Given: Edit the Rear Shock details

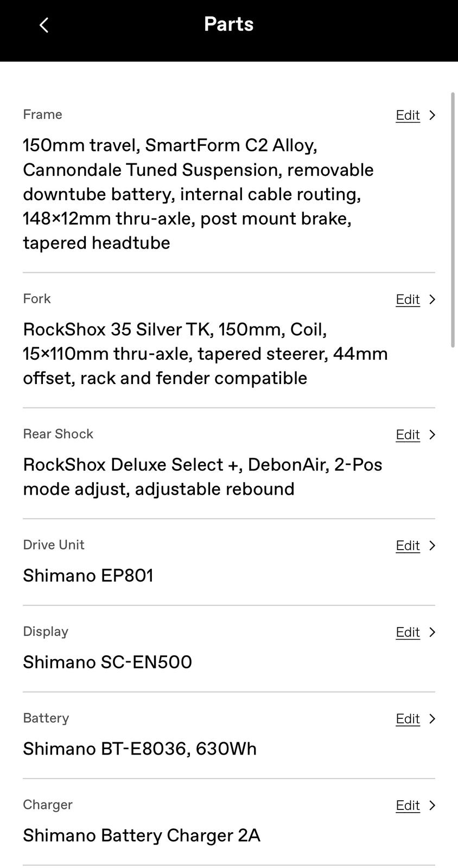Looking at the screenshot, I should [x=408, y=435].
